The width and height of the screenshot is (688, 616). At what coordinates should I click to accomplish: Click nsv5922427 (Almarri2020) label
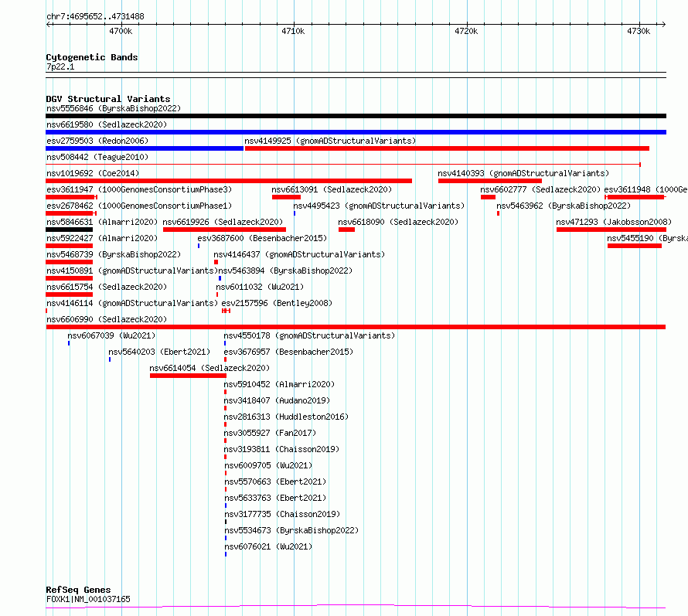click(102, 238)
